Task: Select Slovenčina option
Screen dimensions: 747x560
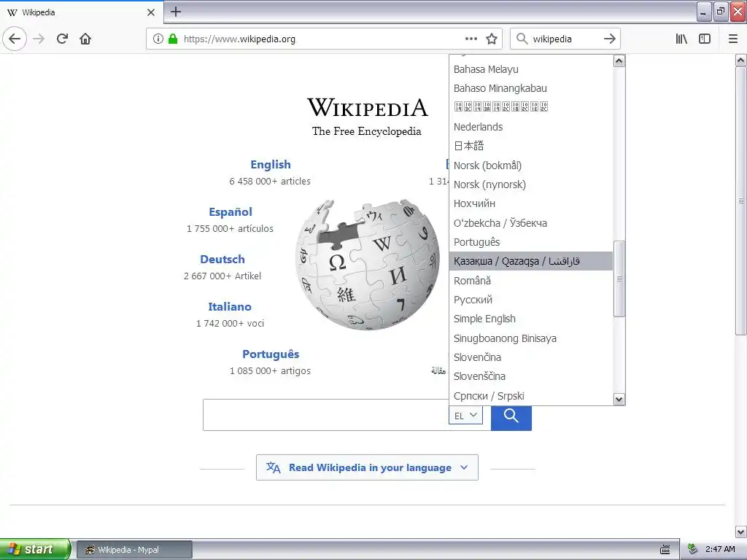Action: point(531,357)
